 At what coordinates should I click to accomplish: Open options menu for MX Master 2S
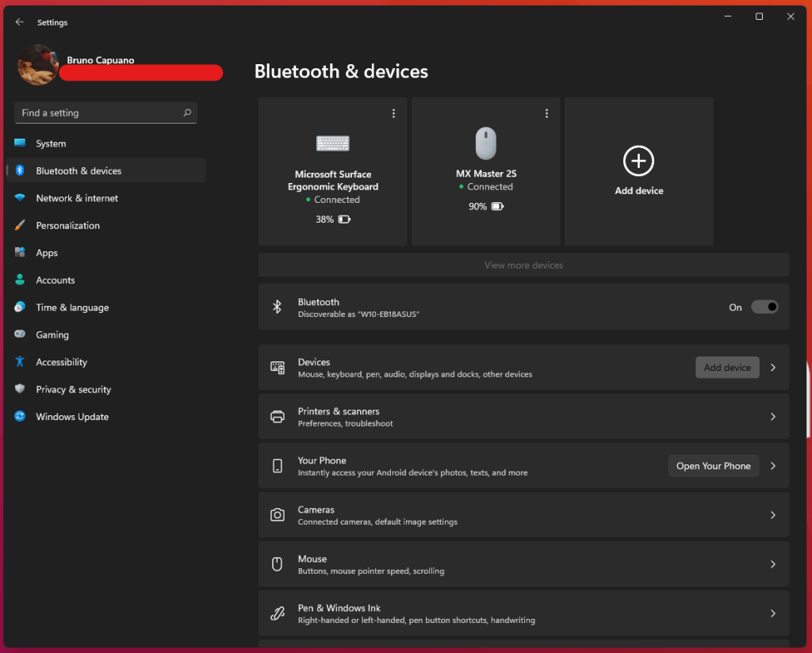546,113
